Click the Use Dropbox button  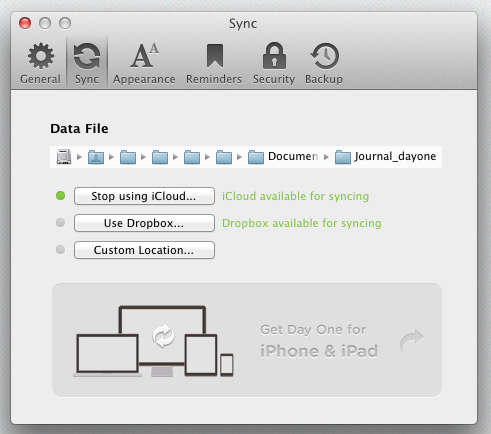(144, 223)
